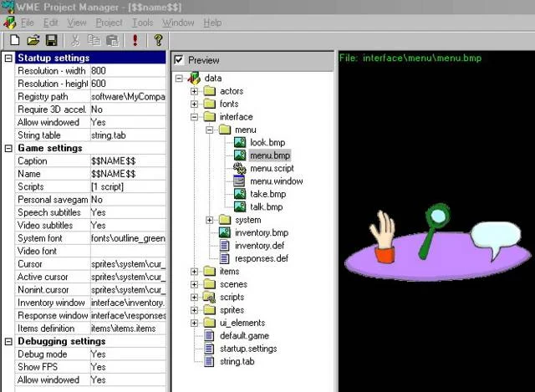Viewport: 535px width, 392px height.
Task: Collapse the Game settings section
Action: pyautogui.click(x=8, y=148)
